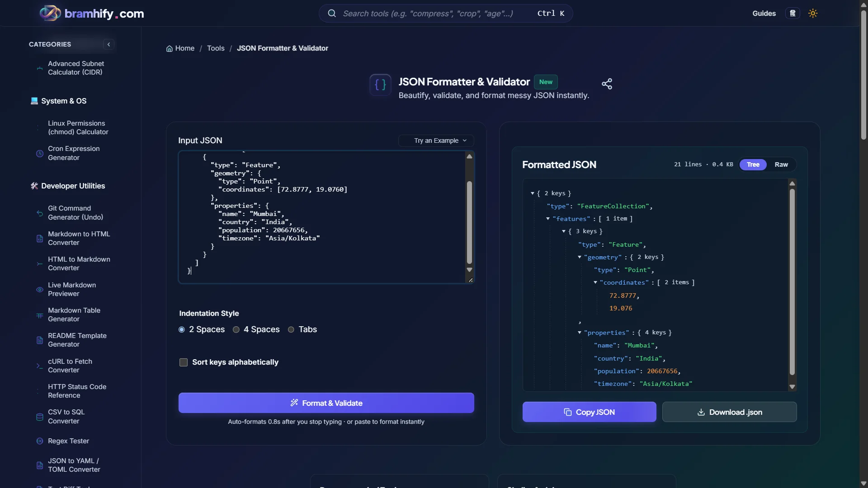The height and width of the screenshot is (488, 868).
Task: Focus the Search tools input field
Action: click(427, 13)
